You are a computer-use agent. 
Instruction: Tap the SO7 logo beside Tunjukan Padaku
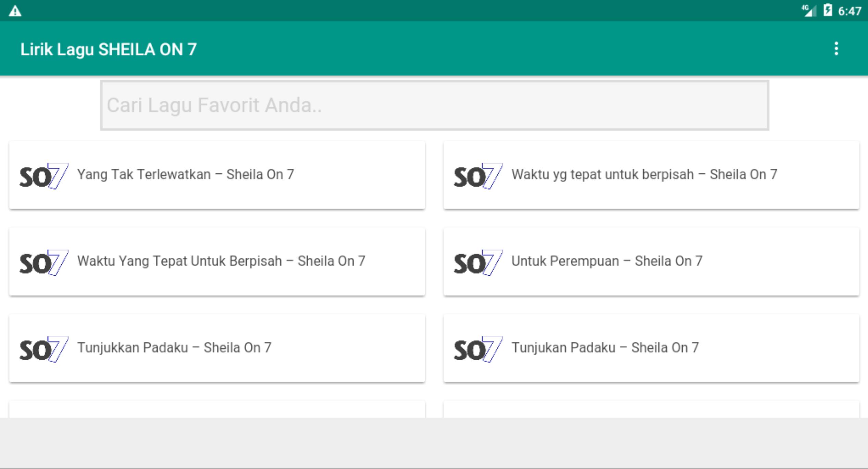[x=478, y=349]
